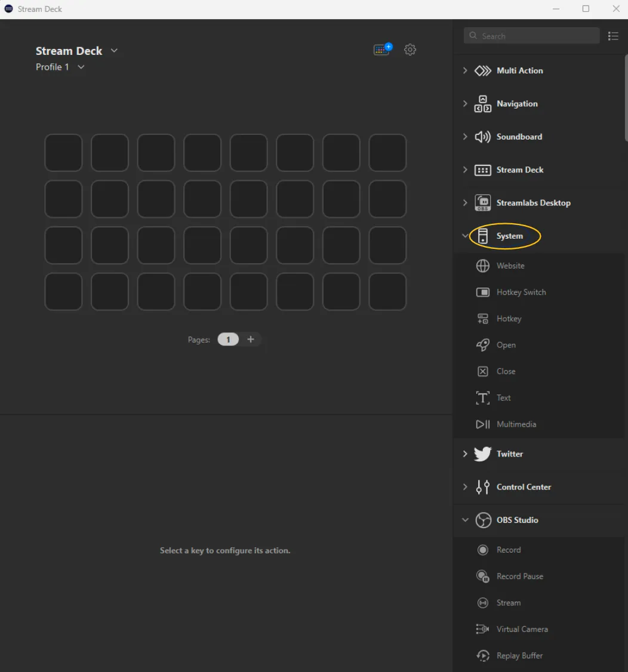Select the Open rocket icon
Screen dimensions: 628x672
(483, 345)
